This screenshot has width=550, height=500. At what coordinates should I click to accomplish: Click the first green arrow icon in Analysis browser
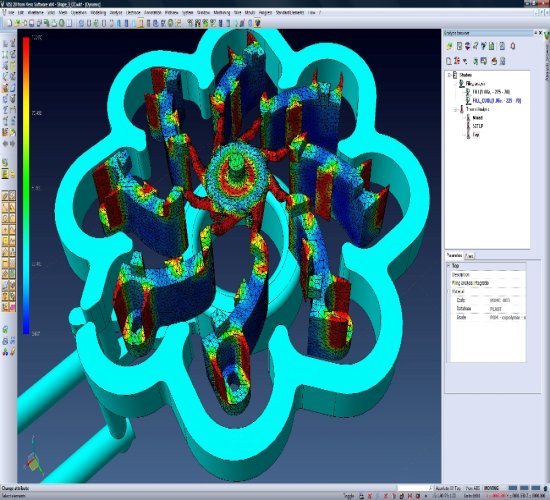449,46
